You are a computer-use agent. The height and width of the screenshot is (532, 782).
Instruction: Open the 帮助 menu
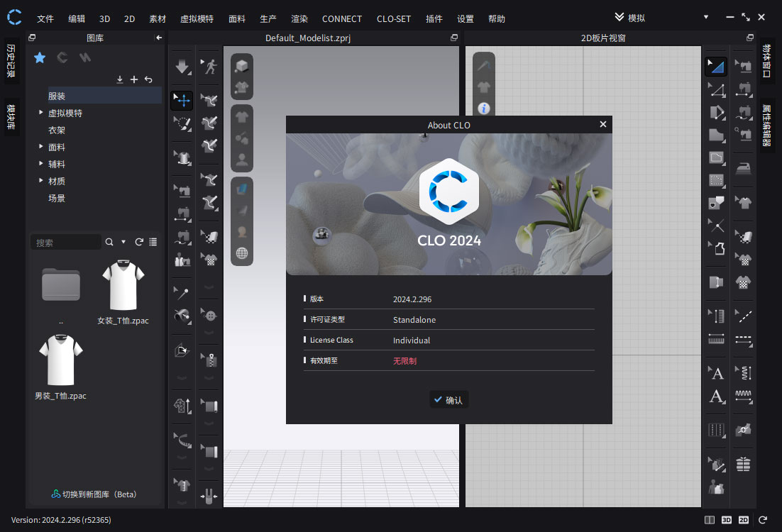pyautogui.click(x=496, y=19)
